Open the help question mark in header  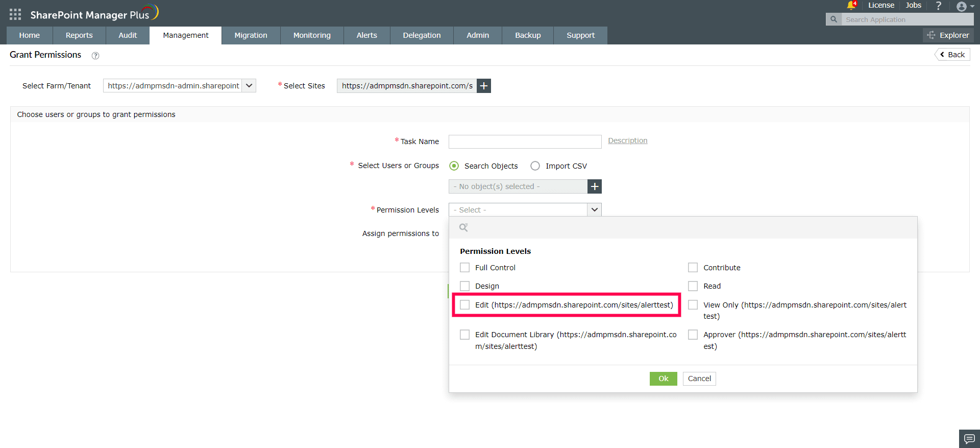[x=938, y=6]
